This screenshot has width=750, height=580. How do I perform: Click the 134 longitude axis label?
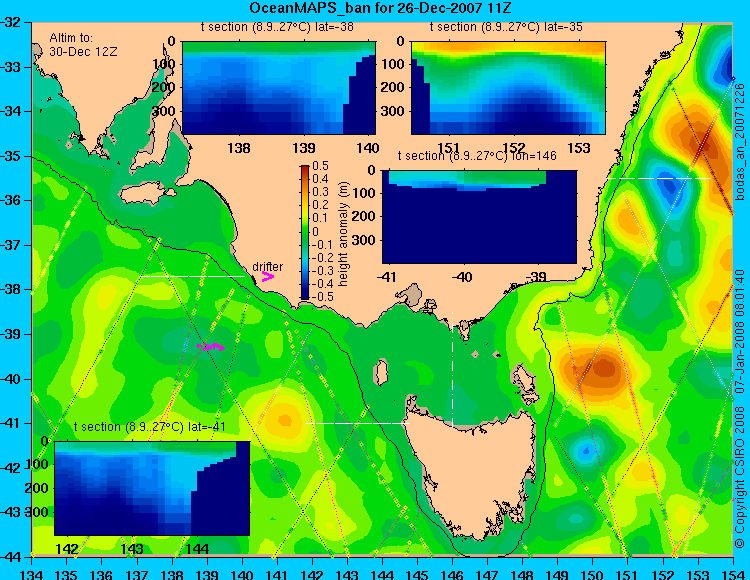(x=32, y=574)
